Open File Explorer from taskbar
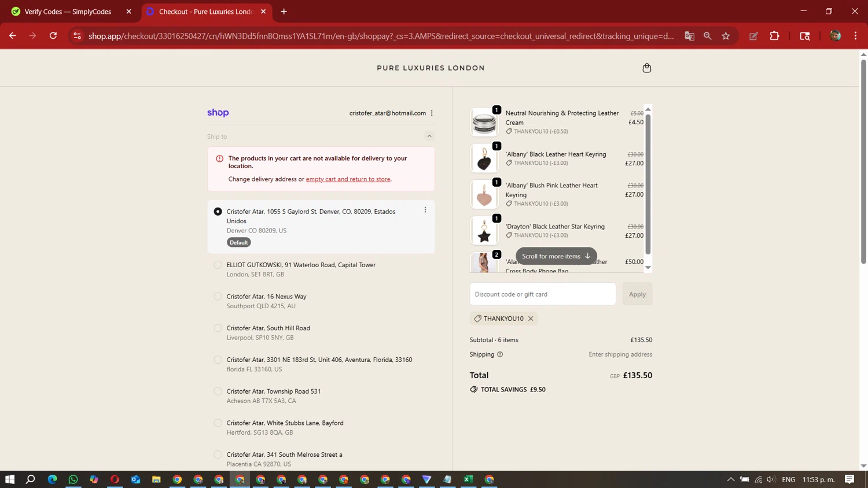Image resolution: width=868 pixels, height=488 pixels. pyautogui.click(x=156, y=479)
